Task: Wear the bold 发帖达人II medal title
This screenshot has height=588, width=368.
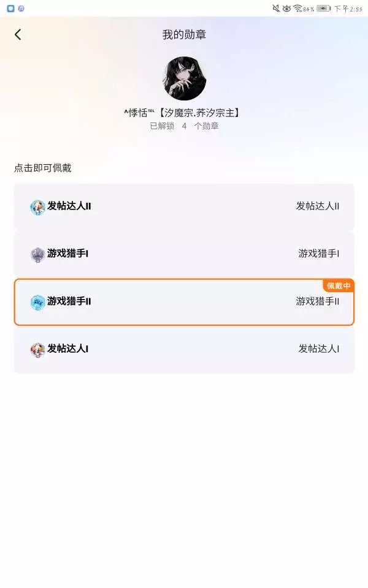Action: coord(69,206)
